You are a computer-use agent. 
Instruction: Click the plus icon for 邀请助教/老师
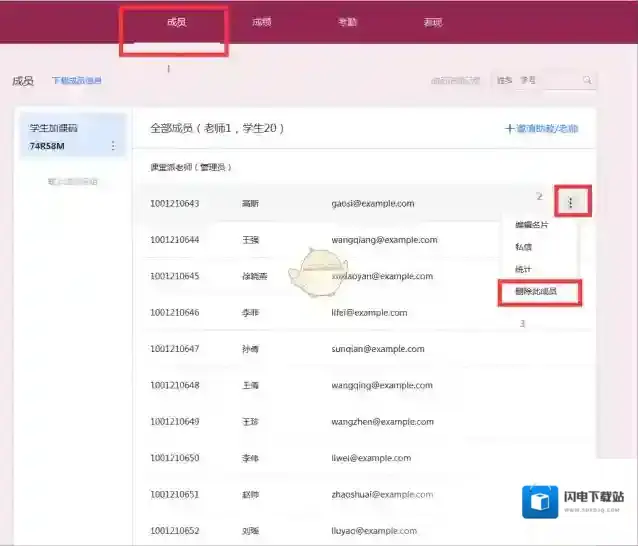pos(510,129)
